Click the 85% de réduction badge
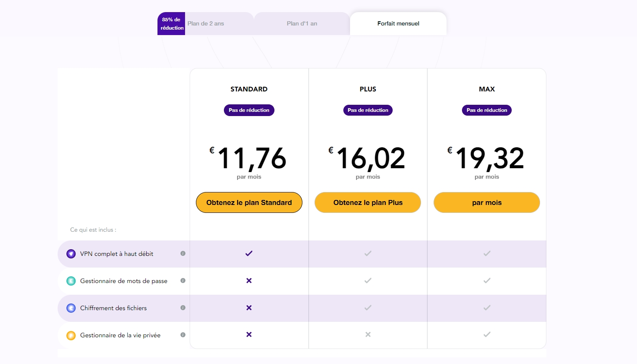Screen dimensions: 637x364 click(x=171, y=23)
